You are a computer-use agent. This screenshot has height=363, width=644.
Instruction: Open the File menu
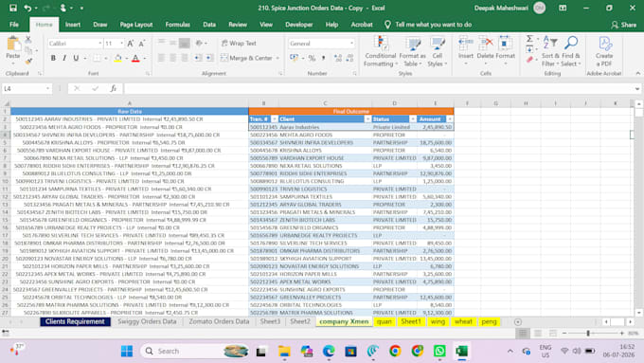[x=14, y=25]
